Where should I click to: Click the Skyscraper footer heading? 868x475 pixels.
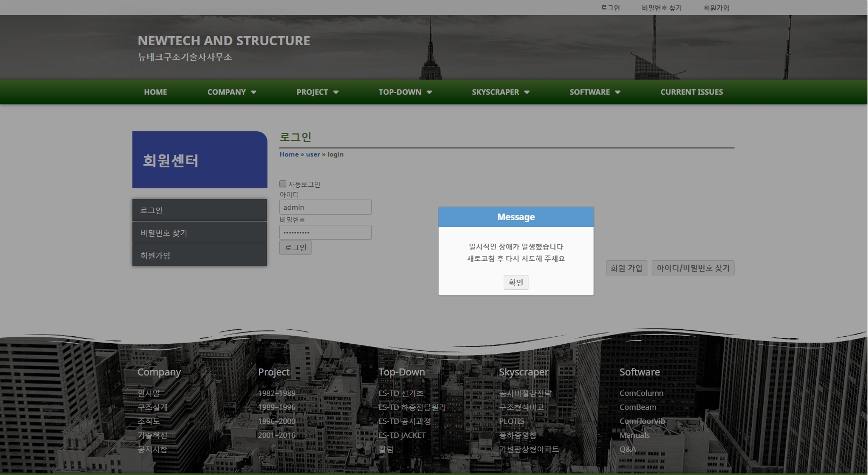(x=524, y=372)
